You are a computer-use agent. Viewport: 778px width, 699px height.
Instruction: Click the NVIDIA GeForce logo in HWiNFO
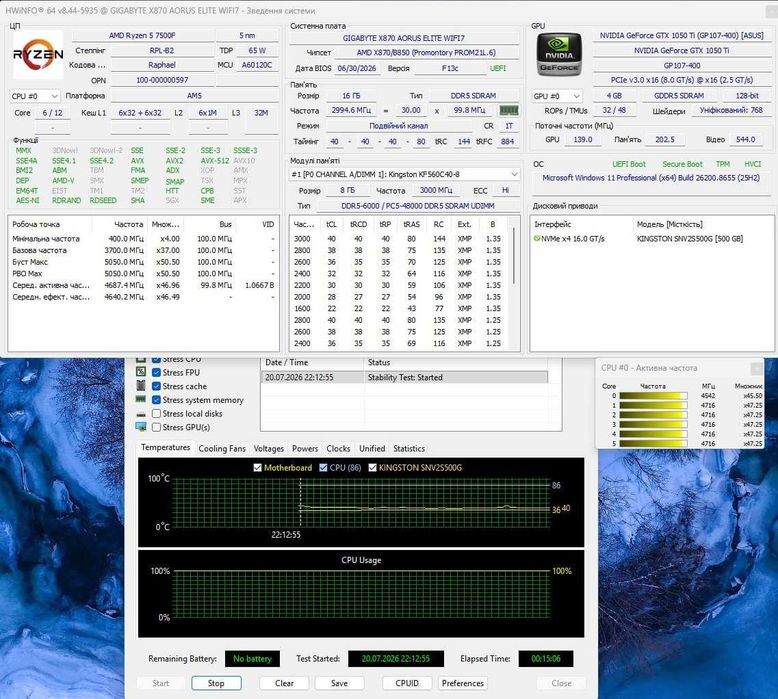tap(559, 54)
